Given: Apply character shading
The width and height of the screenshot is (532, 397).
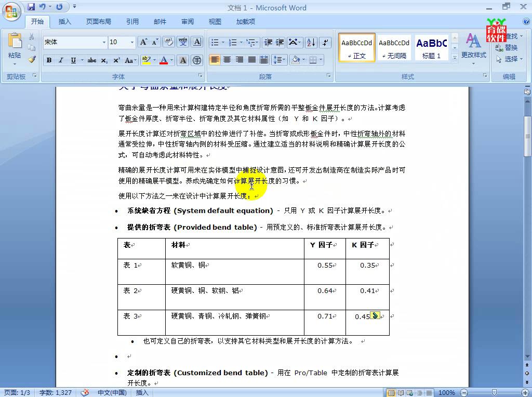Looking at the screenshot, I should click(183, 60).
